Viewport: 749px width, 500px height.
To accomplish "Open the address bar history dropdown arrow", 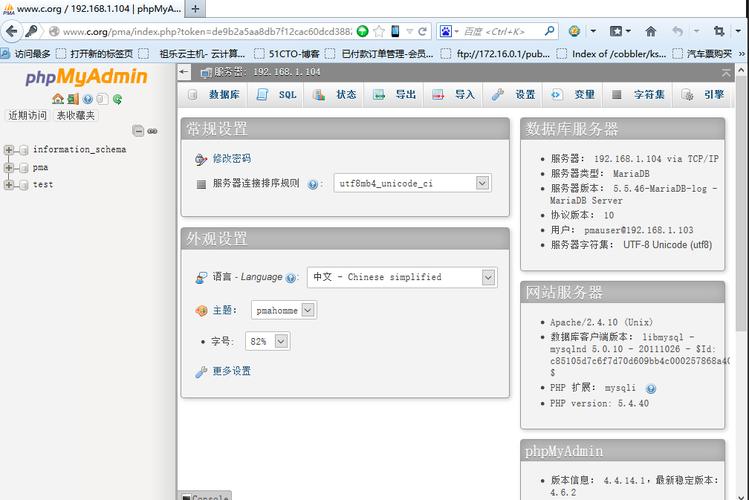I will tap(409, 32).
